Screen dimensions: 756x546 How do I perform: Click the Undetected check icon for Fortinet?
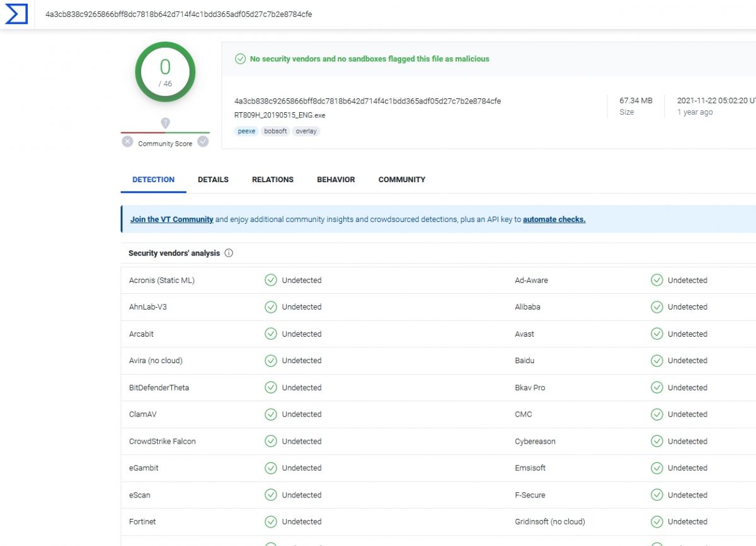click(x=271, y=521)
